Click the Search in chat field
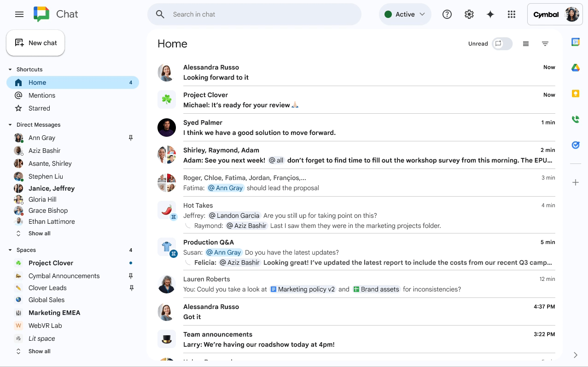 coord(255,14)
